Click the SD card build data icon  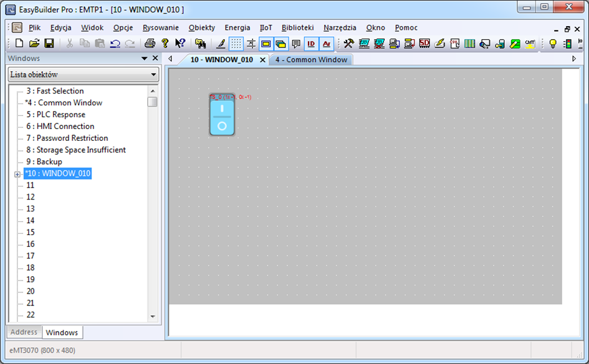pyautogui.click(x=424, y=44)
